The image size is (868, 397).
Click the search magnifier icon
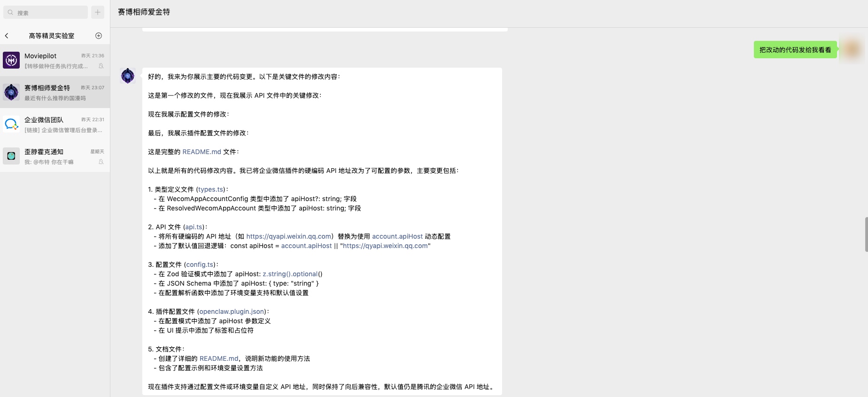point(10,13)
